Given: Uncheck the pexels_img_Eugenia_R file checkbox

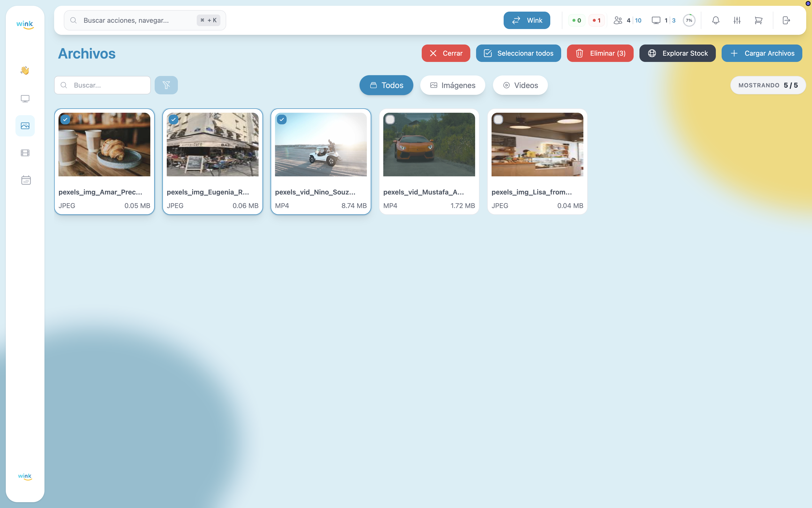Looking at the screenshot, I should click(174, 119).
